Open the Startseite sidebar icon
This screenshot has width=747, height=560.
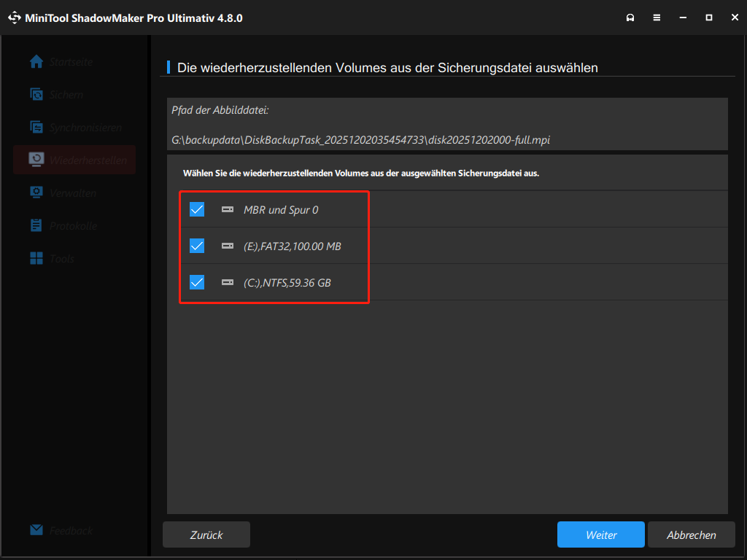36,62
